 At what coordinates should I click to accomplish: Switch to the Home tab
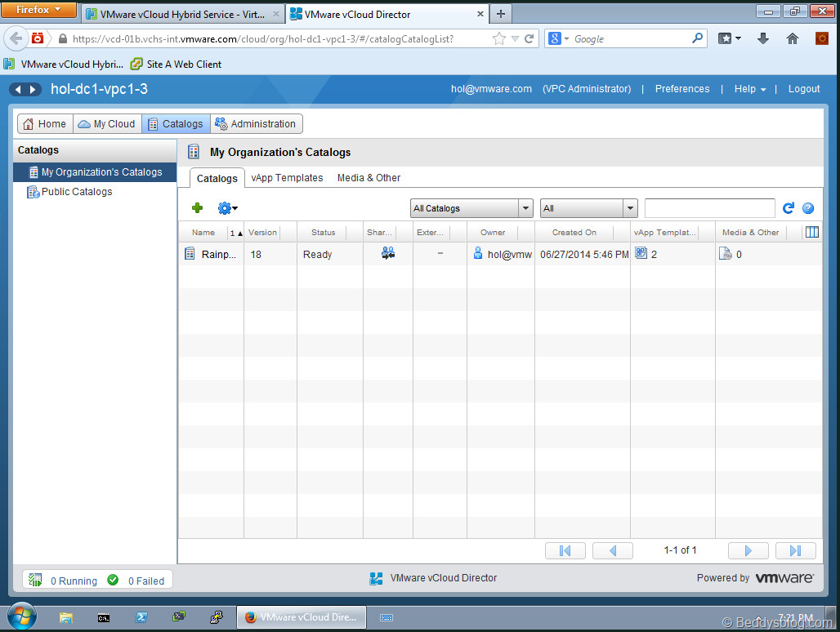45,123
